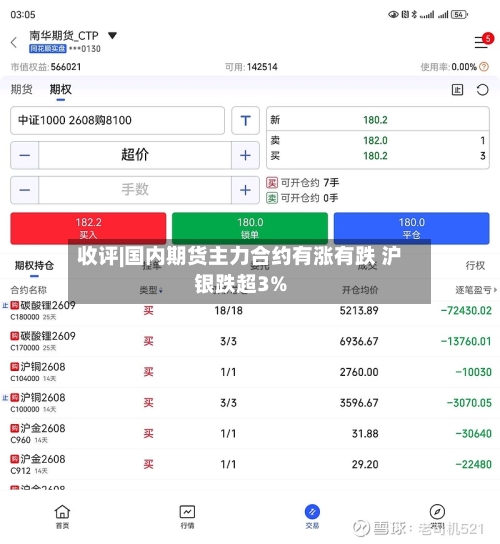Open 行情 market chart in bottom navigation
Viewport: 500px width, 544px height.
click(x=187, y=517)
